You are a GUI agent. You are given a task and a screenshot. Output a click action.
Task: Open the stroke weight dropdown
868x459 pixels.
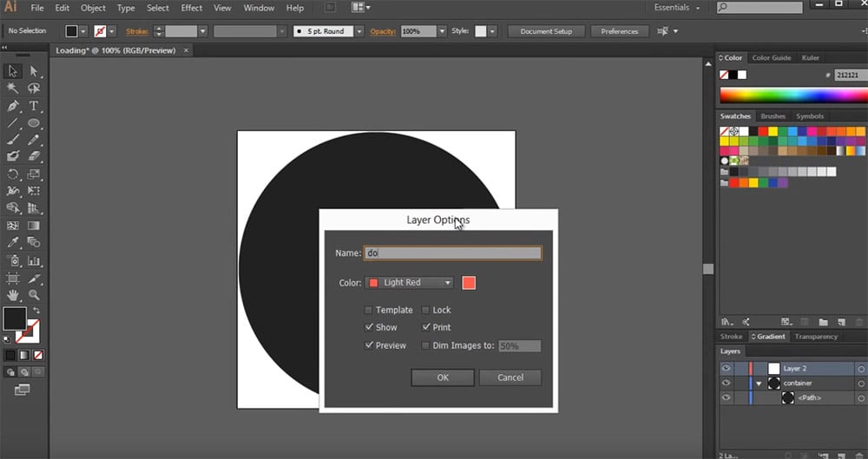202,31
